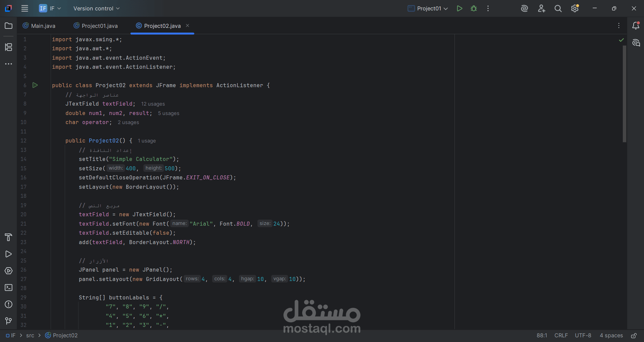
Task: Open the Services tool window
Action: (x=9, y=271)
